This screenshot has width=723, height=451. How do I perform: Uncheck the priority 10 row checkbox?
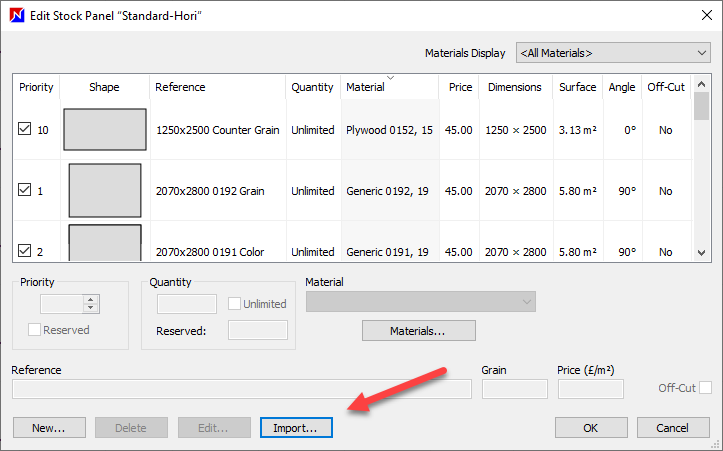click(x=24, y=129)
